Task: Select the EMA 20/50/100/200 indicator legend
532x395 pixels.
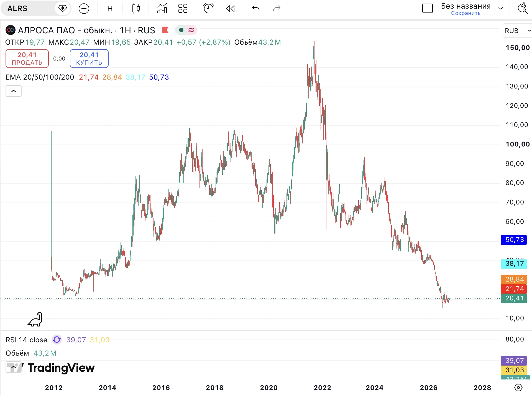Action: (40, 77)
